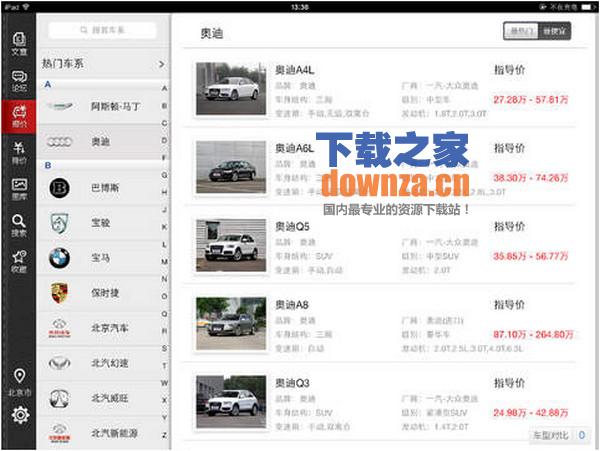
Task: Tap the 27.28万 - 57.81万 price range
Action: point(531,100)
